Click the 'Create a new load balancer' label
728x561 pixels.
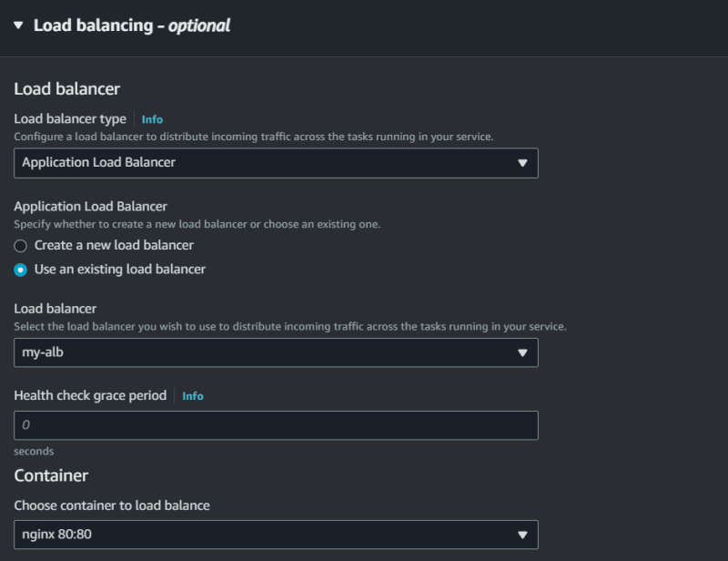[114, 245]
